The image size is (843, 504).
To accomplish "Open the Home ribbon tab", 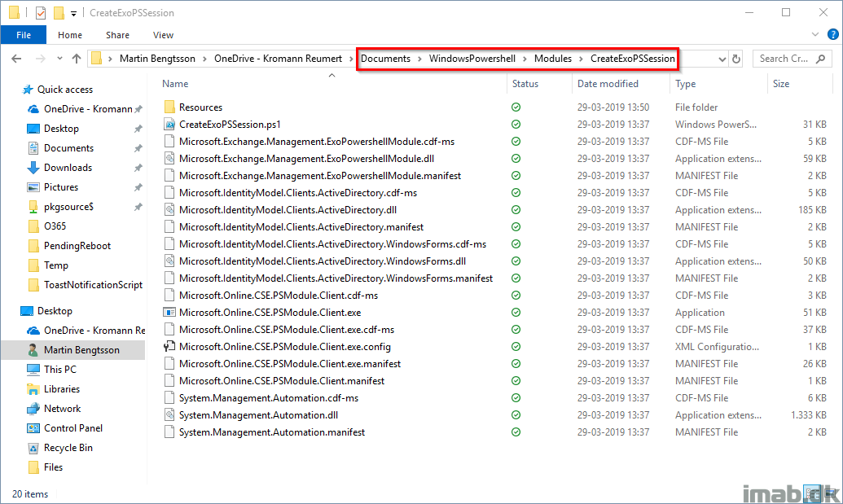I will pos(70,35).
